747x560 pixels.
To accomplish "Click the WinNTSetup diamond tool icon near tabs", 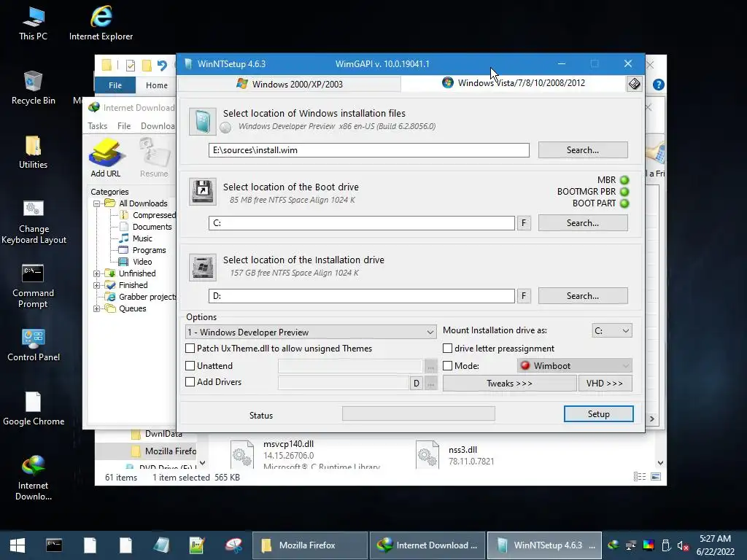I will pyautogui.click(x=634, y=85).
